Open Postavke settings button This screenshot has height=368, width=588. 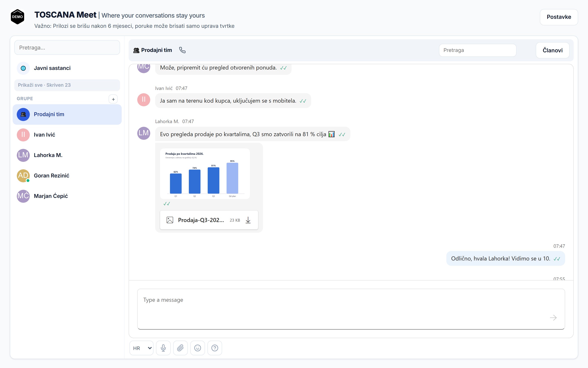click(559, 17)
